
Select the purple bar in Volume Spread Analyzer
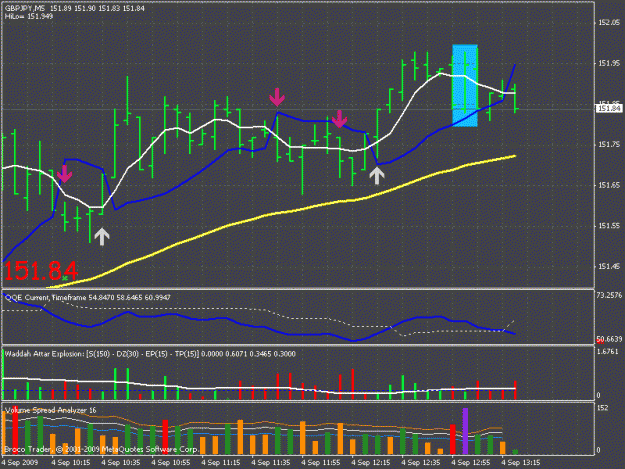tap(465, 431)
